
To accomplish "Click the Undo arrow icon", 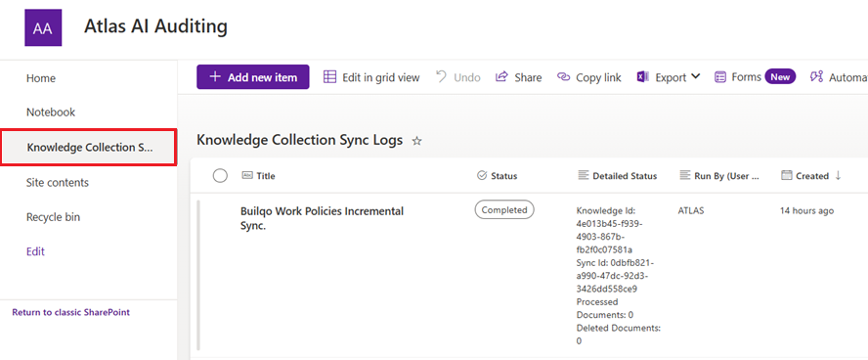I will [x=441, y=77].
